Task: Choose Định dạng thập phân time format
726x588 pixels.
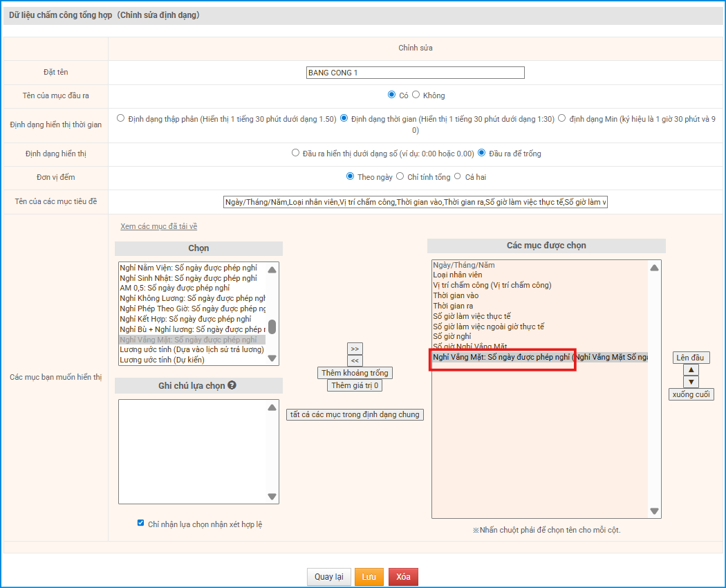Action: click(x=121, y=118)
